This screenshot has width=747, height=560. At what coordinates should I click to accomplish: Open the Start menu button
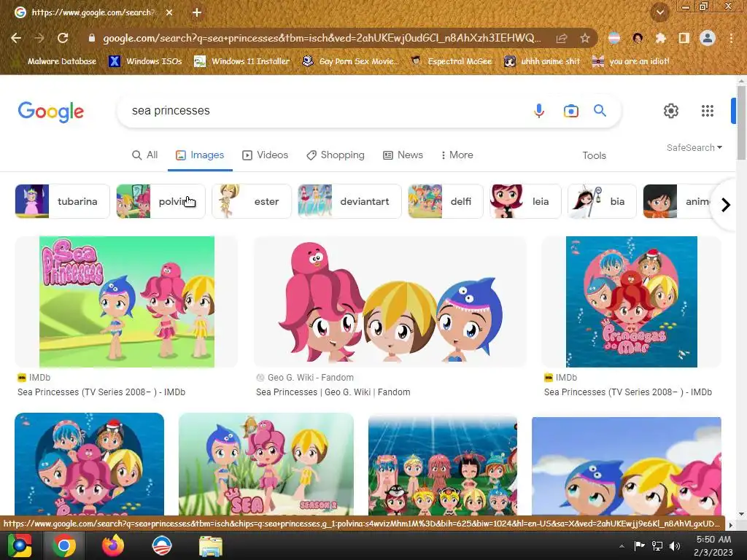point(20,545)
